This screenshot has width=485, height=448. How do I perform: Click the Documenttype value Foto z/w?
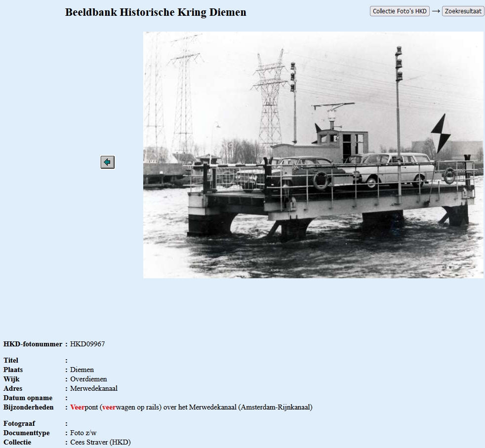point(83,433)
